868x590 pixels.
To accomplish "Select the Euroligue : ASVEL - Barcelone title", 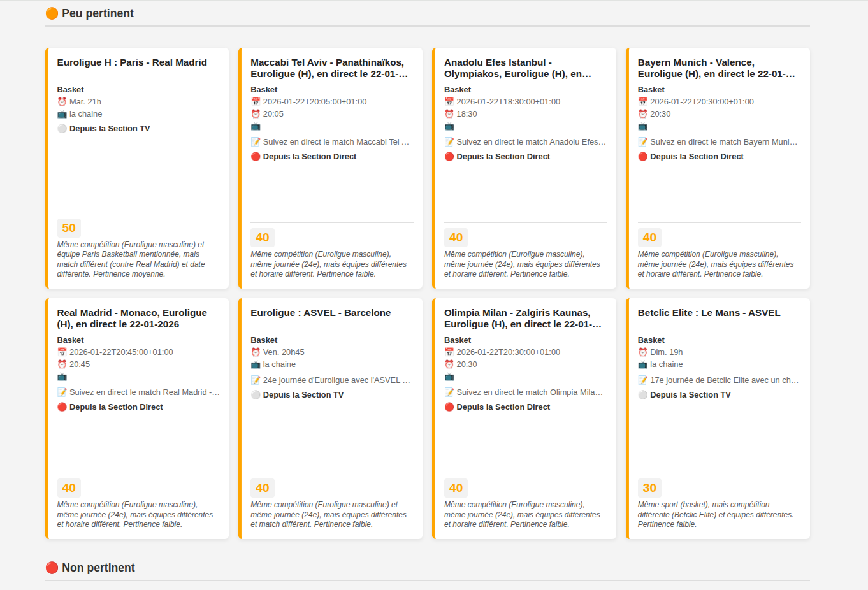I will pyautogui.click(x=321, y=313).
